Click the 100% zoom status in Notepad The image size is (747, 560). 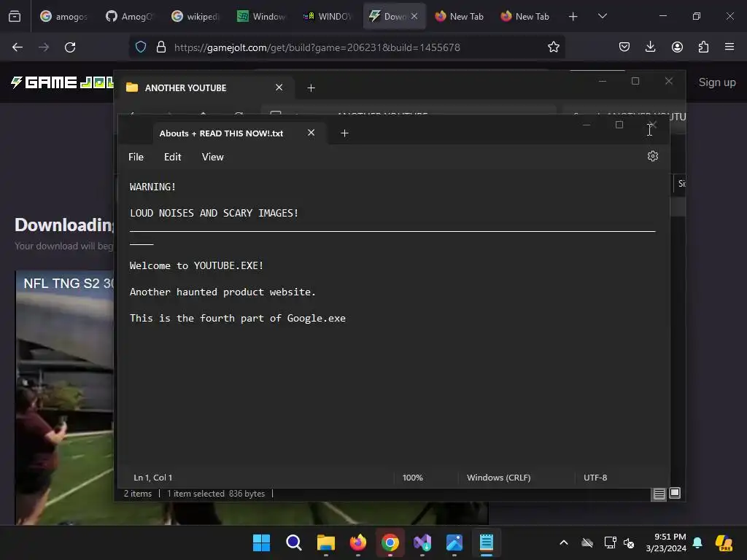point(413,478)
